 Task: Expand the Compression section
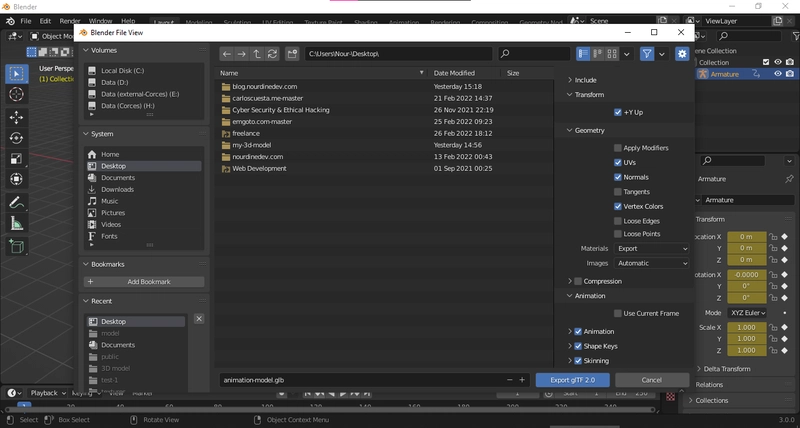pos(570,282)
